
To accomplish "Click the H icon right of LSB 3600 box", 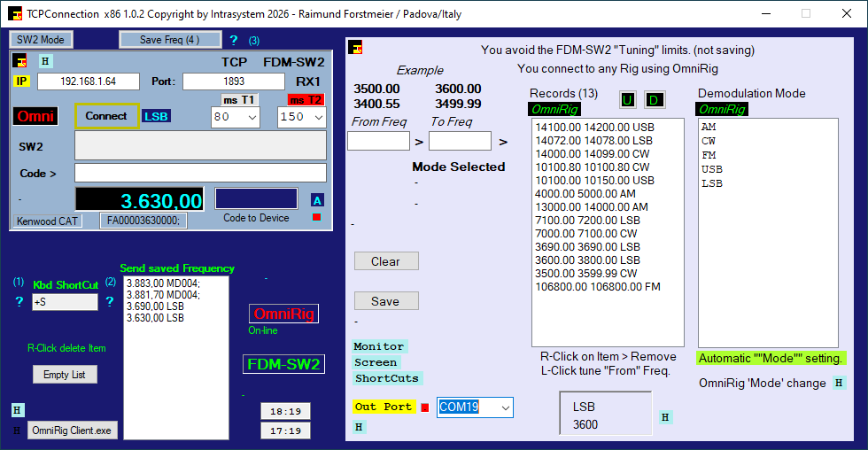I will coord(666,417).
